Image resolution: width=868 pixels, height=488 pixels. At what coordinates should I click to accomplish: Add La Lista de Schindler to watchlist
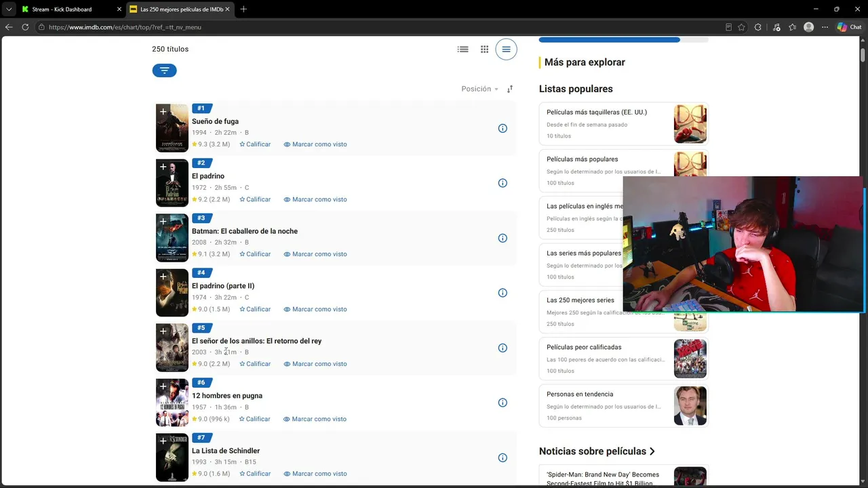pos(163,441)
